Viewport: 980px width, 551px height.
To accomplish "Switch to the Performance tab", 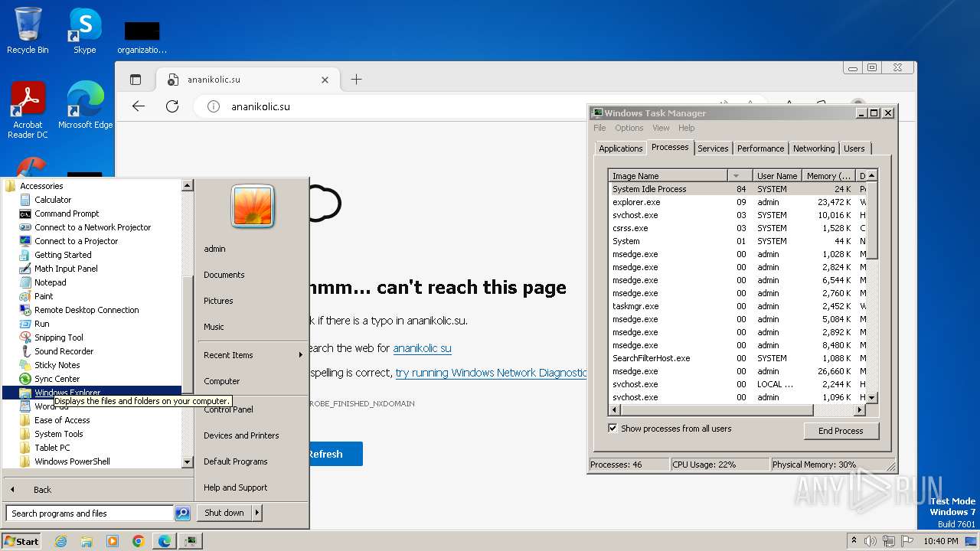I will coord(760,148).
